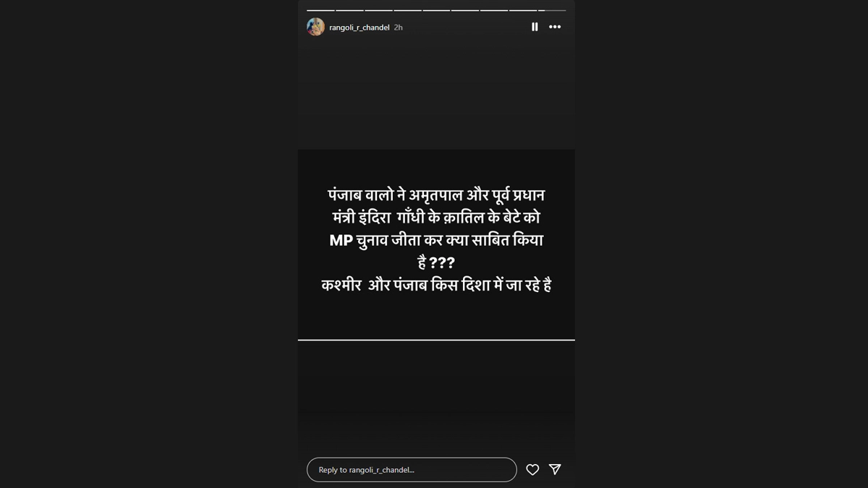Image resolution: width=868 pixels, height=488 pixels.
Task: Click the white divider line below text
Action: [x=436, y=340]
